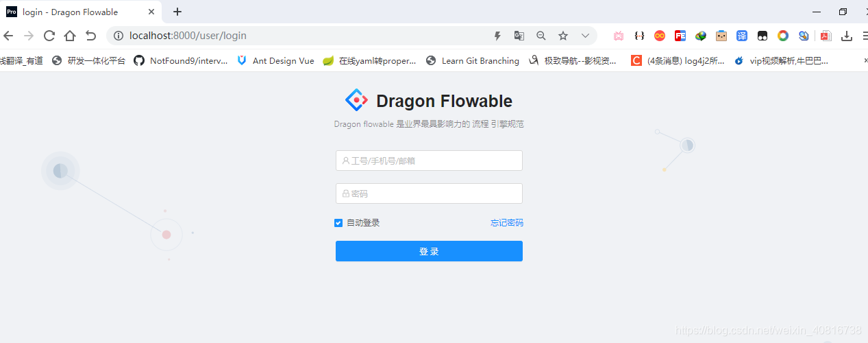Open a new browser tab
The width and height of the screenshot is (868, 343).
pyautogui.click(x=177, y=12)
